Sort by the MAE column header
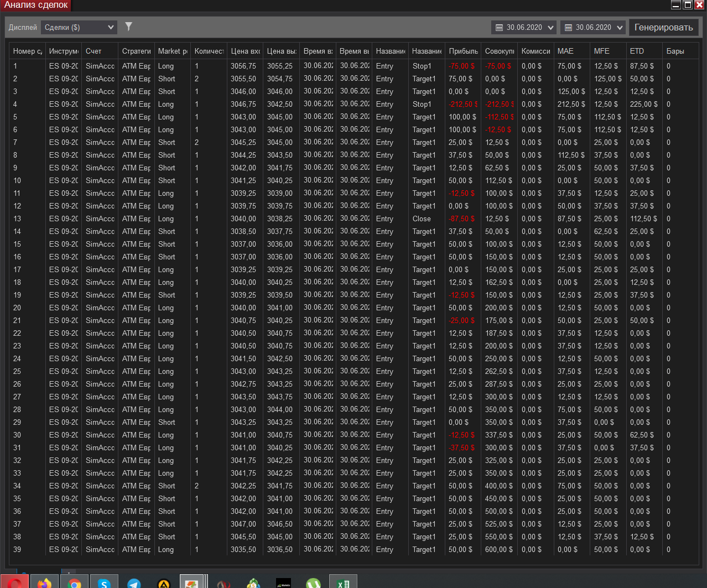This screenshot has width=707, height=588. click(572, 51)
